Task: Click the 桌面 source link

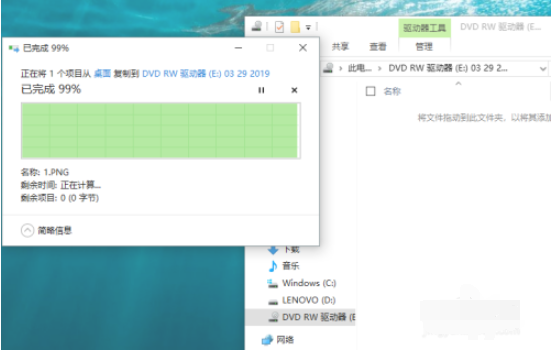Action: click(x=102, y=74)
